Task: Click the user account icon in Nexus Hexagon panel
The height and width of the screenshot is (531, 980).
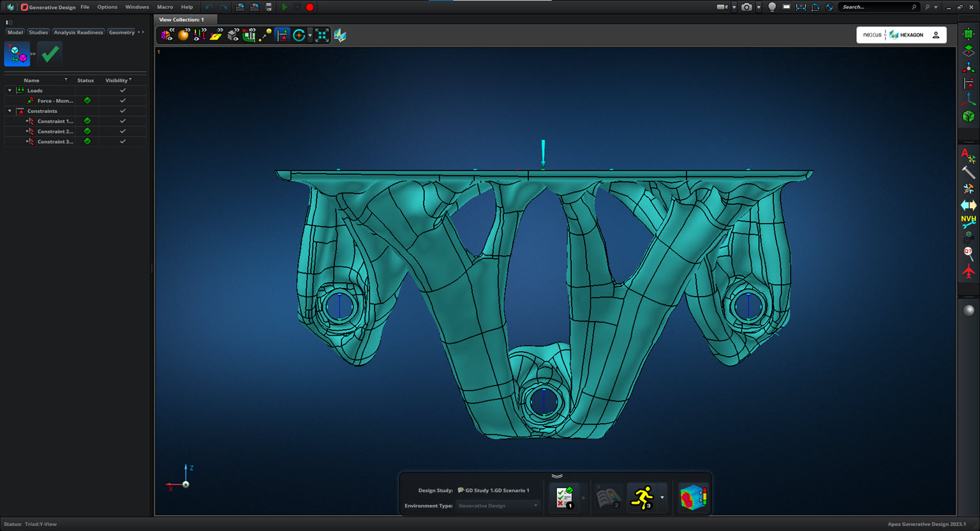Action: click(x=936, y=35)
